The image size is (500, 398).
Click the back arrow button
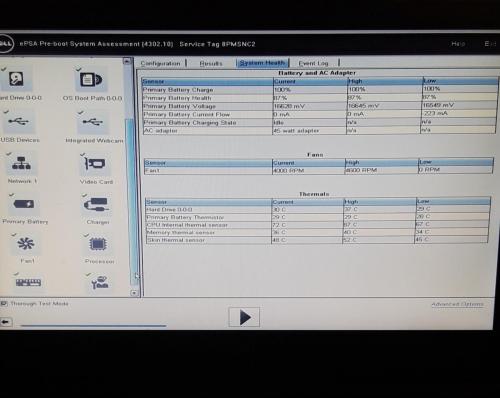click(x=6, y=322)
